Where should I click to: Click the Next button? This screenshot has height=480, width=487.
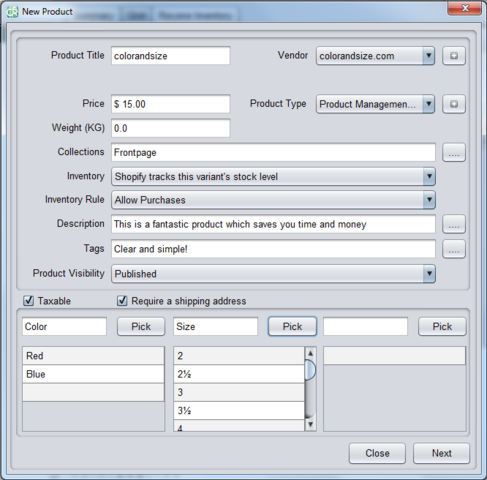pyautogui.click(x=442, y=453)
